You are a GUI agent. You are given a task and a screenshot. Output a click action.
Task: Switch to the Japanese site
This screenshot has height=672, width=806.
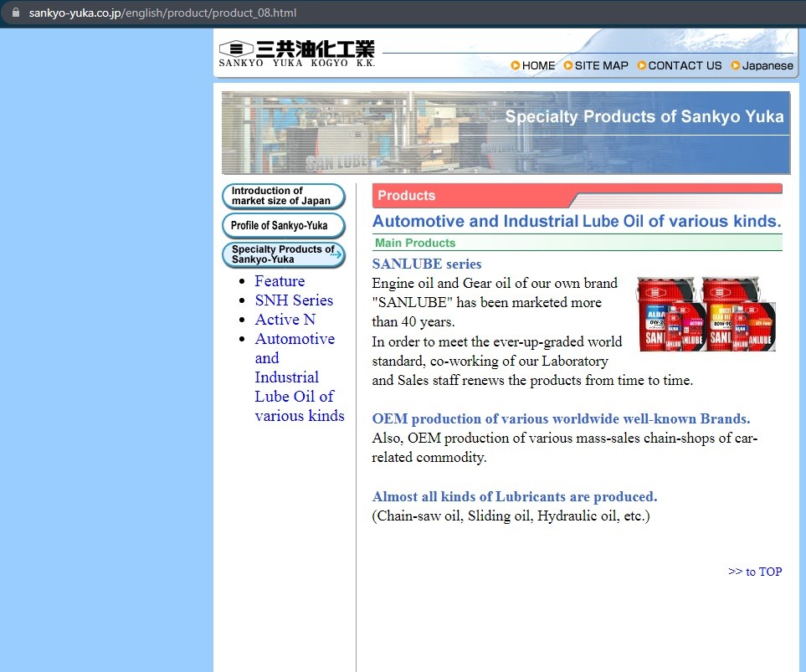767,65
